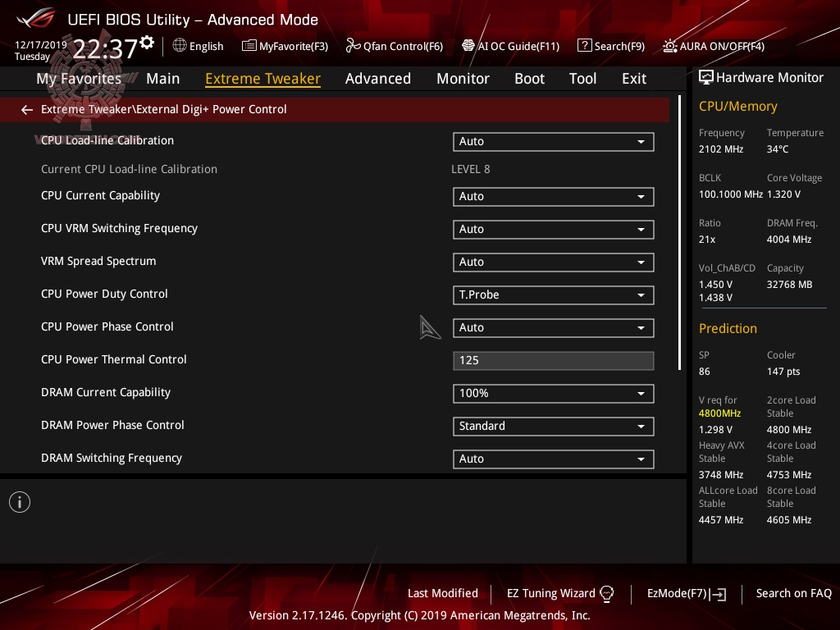Open DRAM Power Phase Control dropdown
Screen dimensions: 840x630
pos(554,426)
